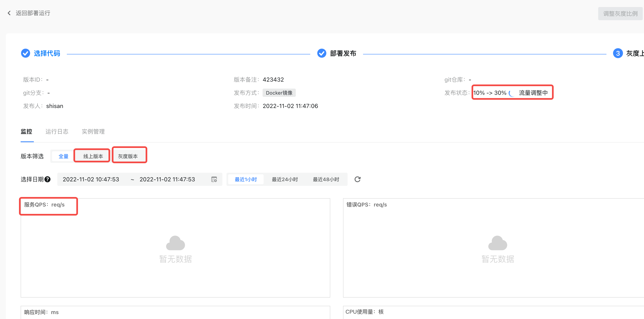Switch to the 监控 tab
Screen dimensions: 644x319
pos(26,131)
